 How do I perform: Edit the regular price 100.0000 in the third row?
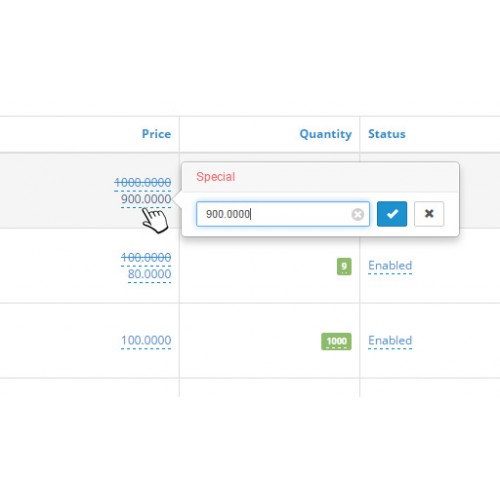(x=146, y=340)
